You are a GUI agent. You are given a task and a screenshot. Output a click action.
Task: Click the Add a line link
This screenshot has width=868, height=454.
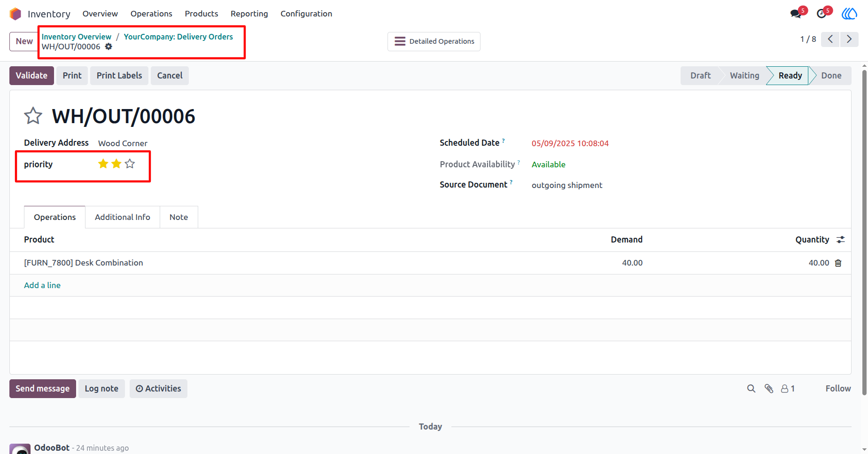pos(42,285)
